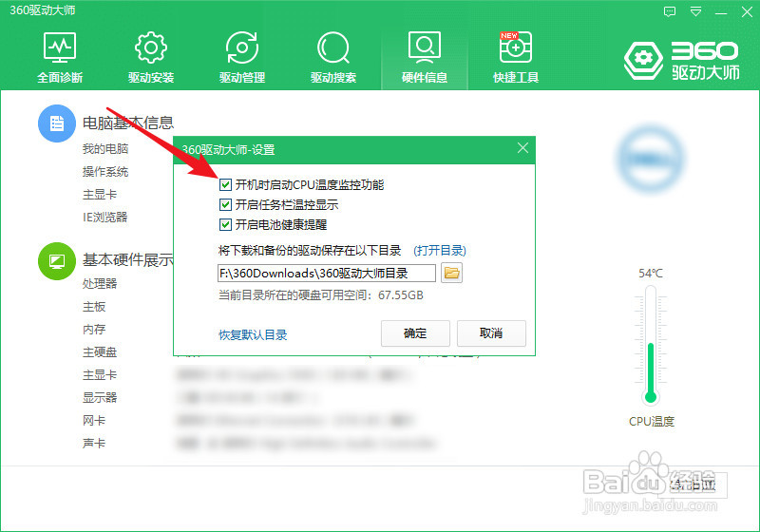This screenshot has height=532, width=760.
Task: Select 操作系统 in the info list
Action: coord(105,172)
